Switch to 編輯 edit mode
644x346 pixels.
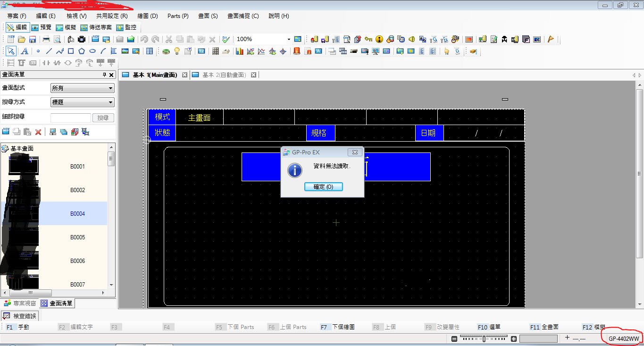17,27
